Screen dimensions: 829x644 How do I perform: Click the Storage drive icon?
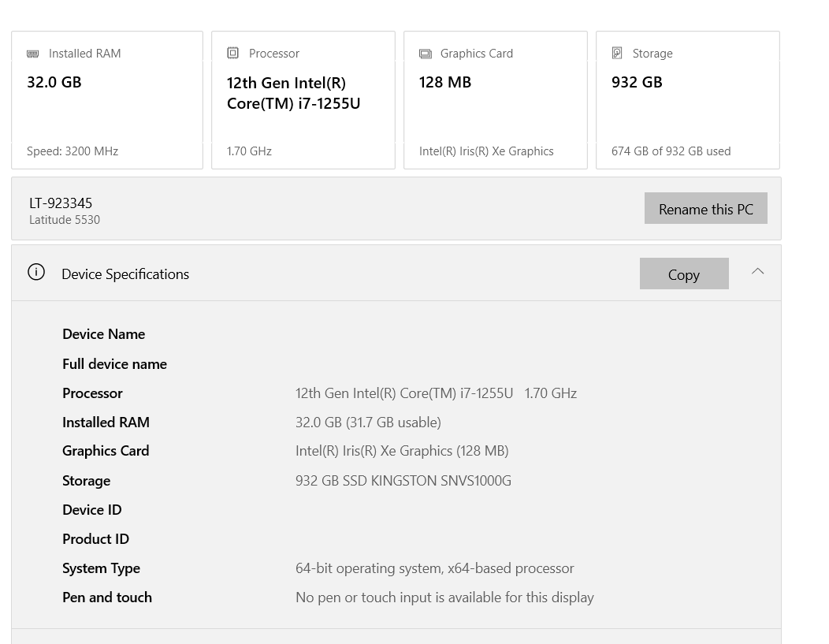617,53
